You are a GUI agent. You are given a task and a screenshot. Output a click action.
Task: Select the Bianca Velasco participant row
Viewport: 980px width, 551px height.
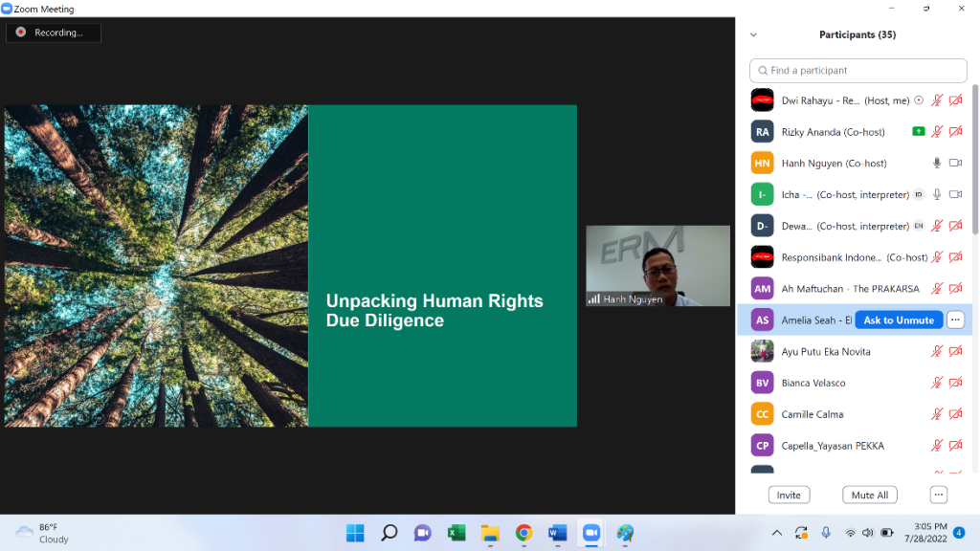(855, 383)
